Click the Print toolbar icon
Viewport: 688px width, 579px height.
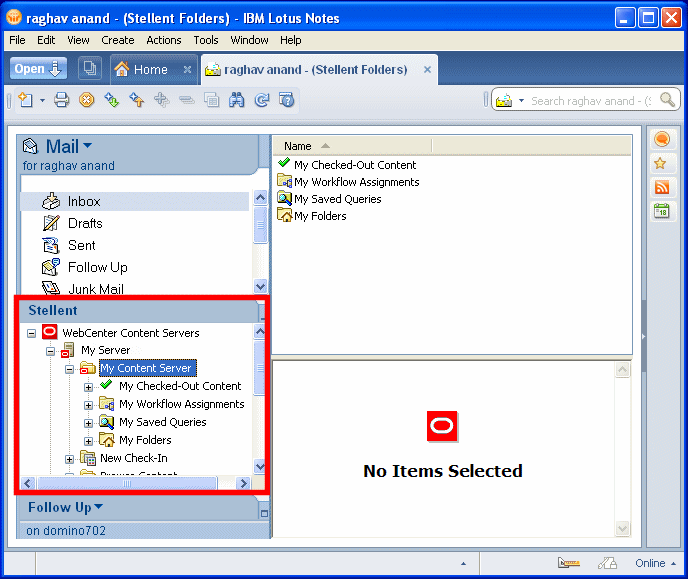[61, 100]
